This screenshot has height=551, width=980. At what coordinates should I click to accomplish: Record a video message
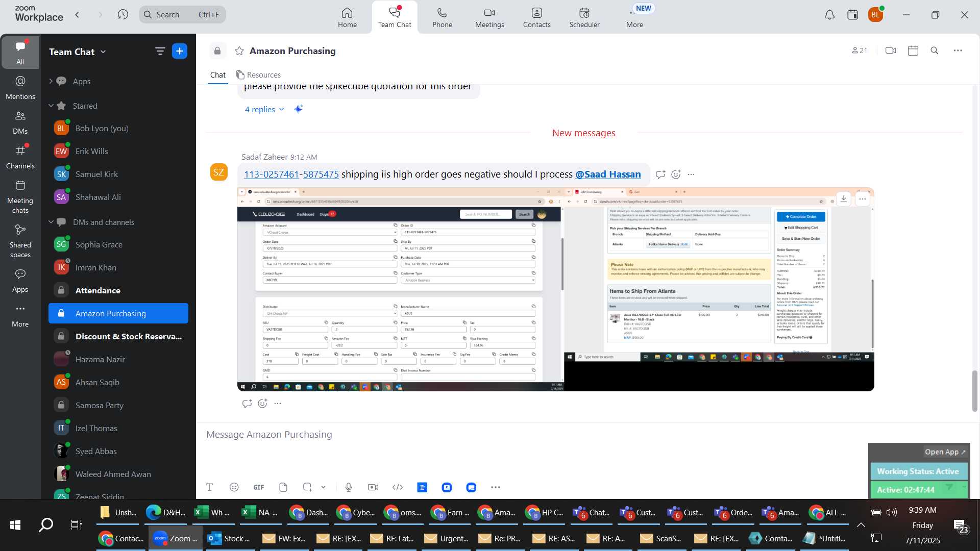click(373, 487)
